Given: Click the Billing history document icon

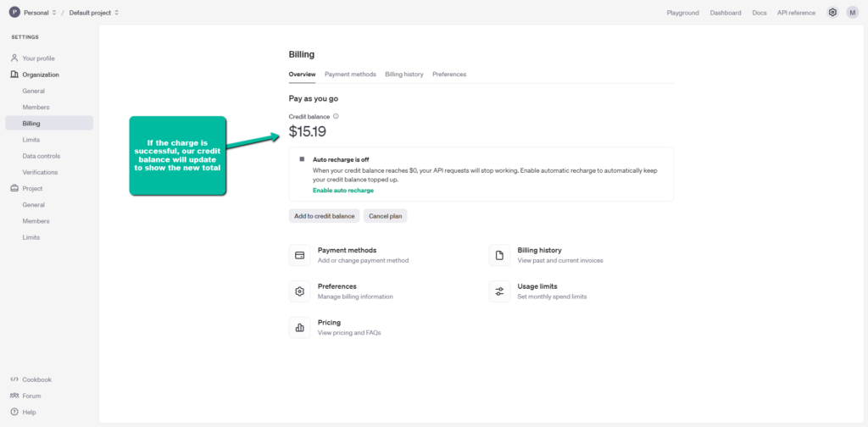Looking at the screenshot, I should coord(499,255).
